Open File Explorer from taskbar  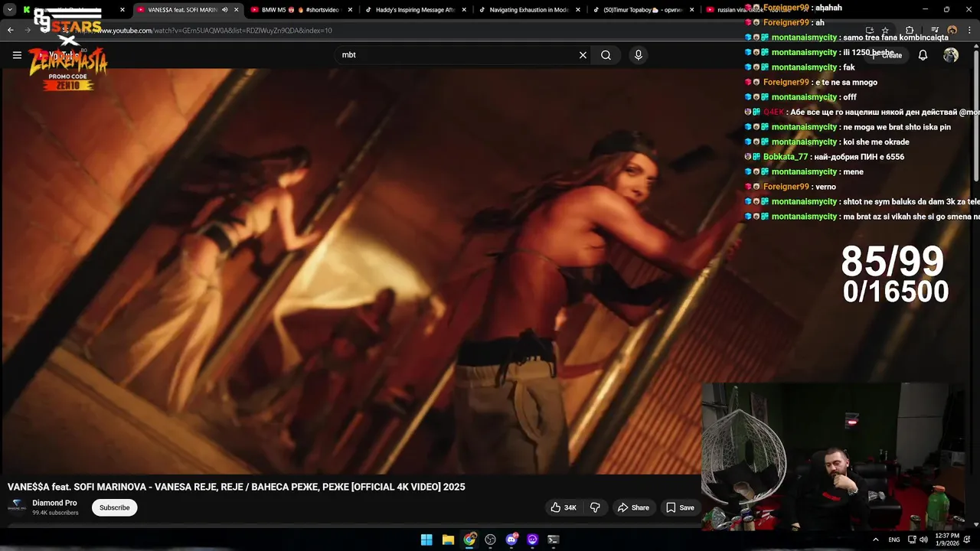[448, 540]
